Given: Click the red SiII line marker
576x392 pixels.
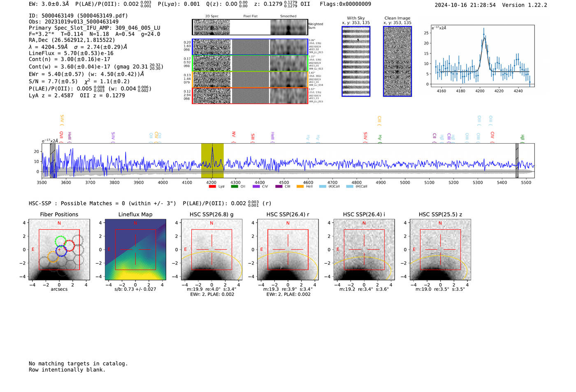Looking at the screenshot, I should [253, 138].
